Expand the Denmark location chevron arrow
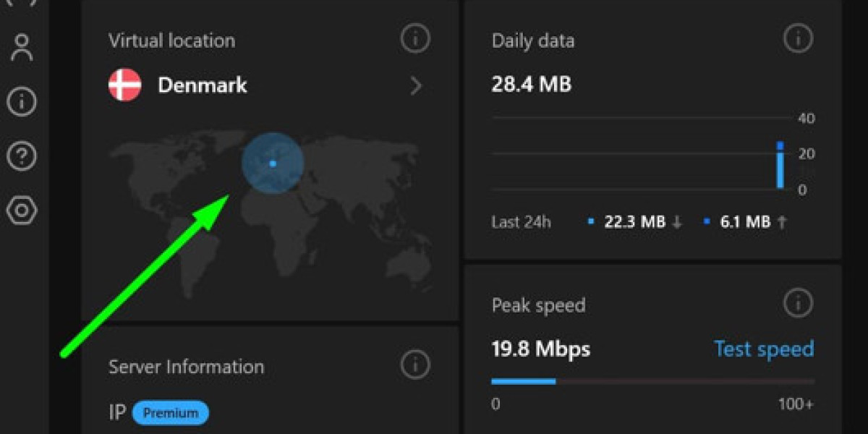 coord(416,86)
